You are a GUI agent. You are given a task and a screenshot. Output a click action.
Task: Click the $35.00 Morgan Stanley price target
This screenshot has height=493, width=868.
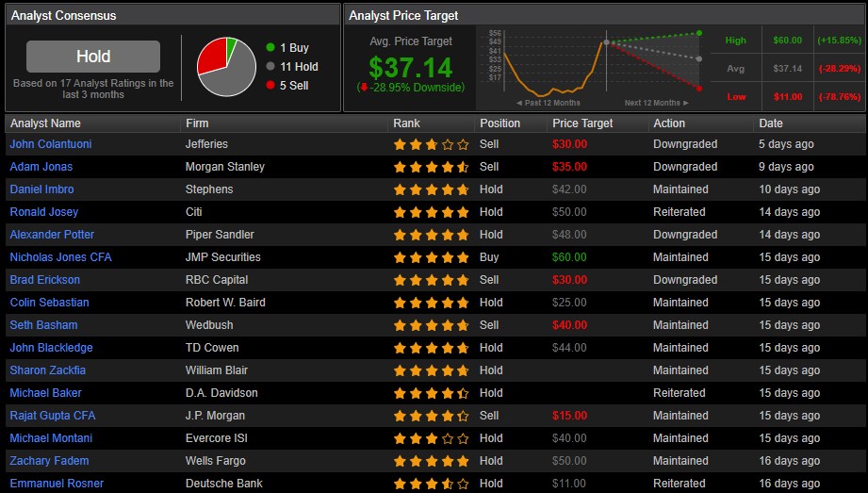[x=569, y=167]
